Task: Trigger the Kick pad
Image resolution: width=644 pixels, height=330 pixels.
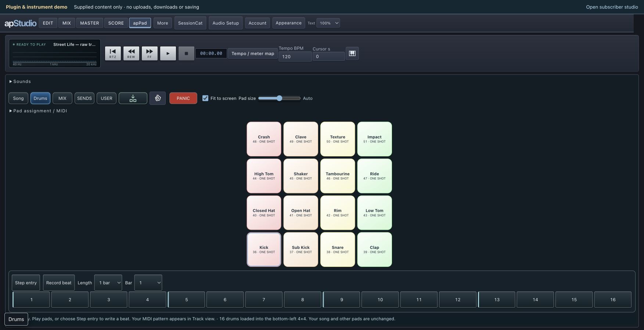Action: click(x=264, y=250)
